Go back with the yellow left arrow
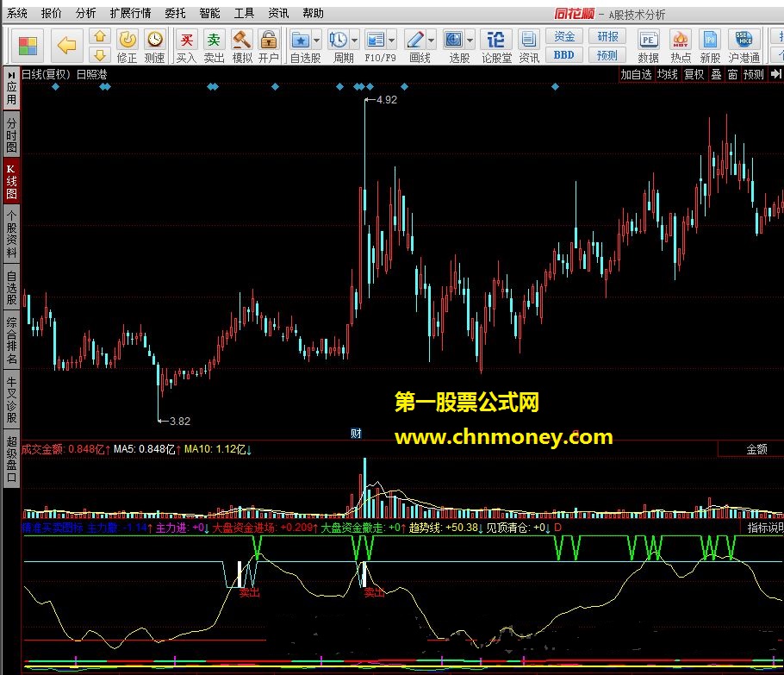This screenshot has height=675, width=784. pos(66,46)
